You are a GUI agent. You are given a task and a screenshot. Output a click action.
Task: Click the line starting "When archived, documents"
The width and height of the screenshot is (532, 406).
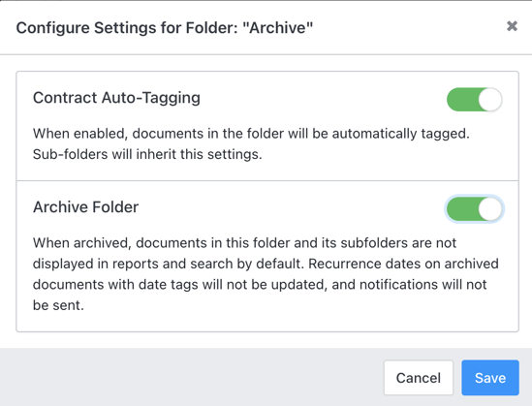point(244,243)
